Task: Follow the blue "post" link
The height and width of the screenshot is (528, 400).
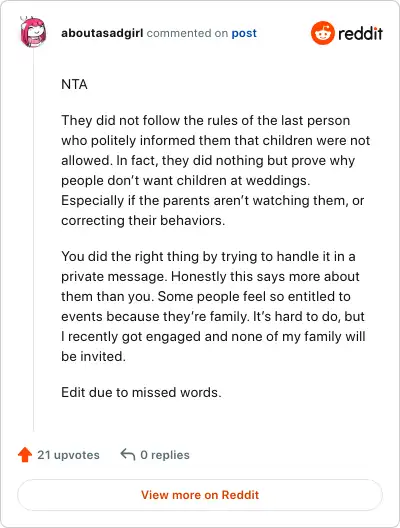Action: [244, 33]
